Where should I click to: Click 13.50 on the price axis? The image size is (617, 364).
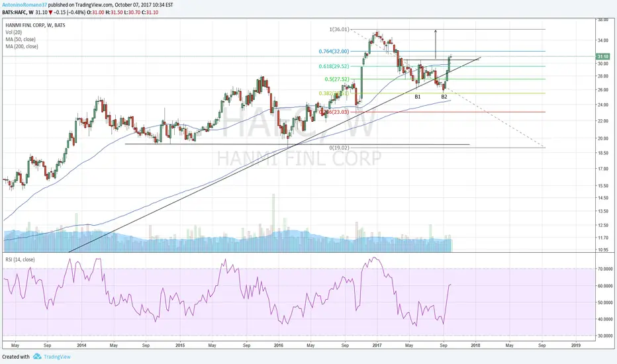click(603, 211)
